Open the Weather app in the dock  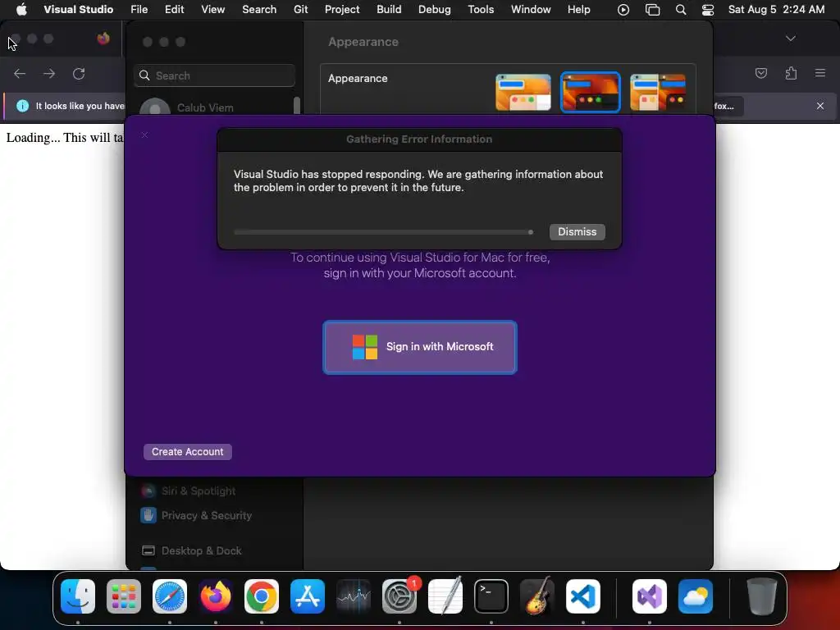(696, 596)
